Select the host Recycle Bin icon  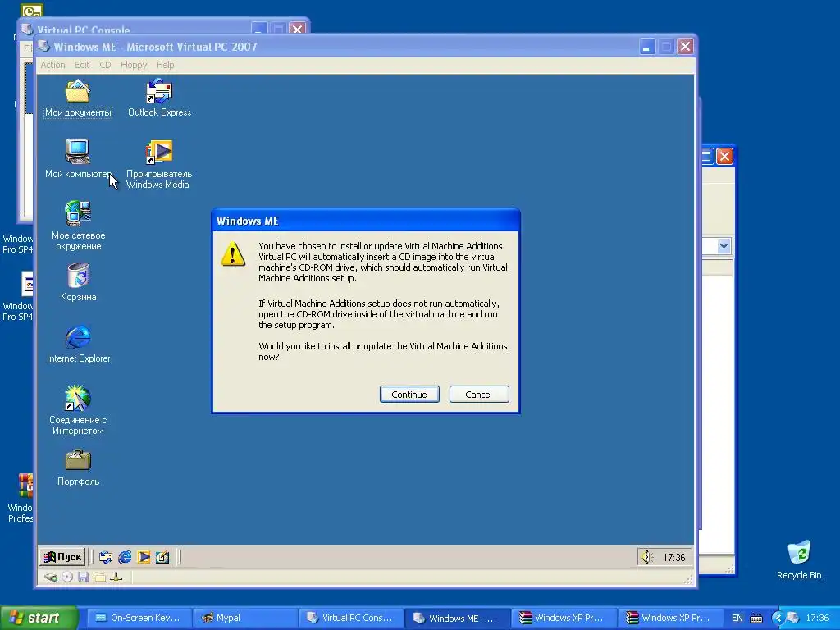tap(799, 560)
